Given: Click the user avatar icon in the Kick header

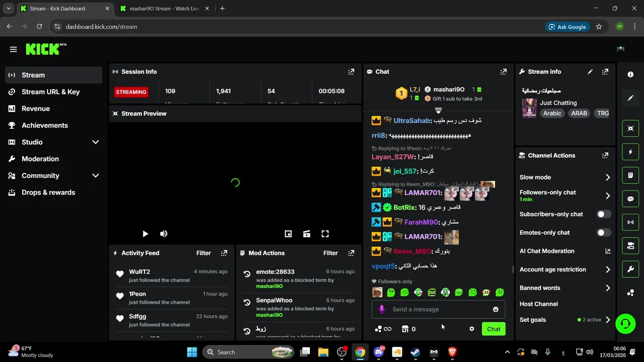Looking at the screenshot, I should pos(621,49).
